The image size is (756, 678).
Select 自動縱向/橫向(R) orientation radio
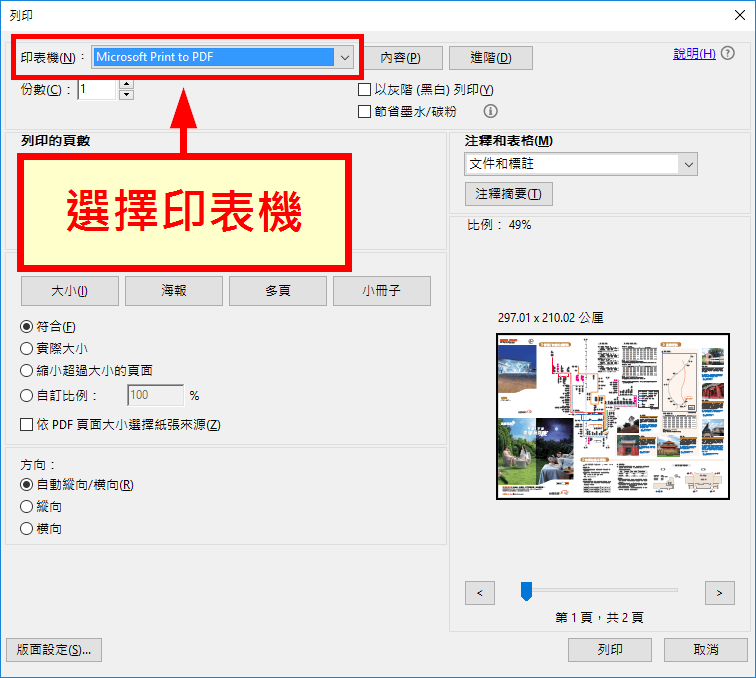point(27,484)
